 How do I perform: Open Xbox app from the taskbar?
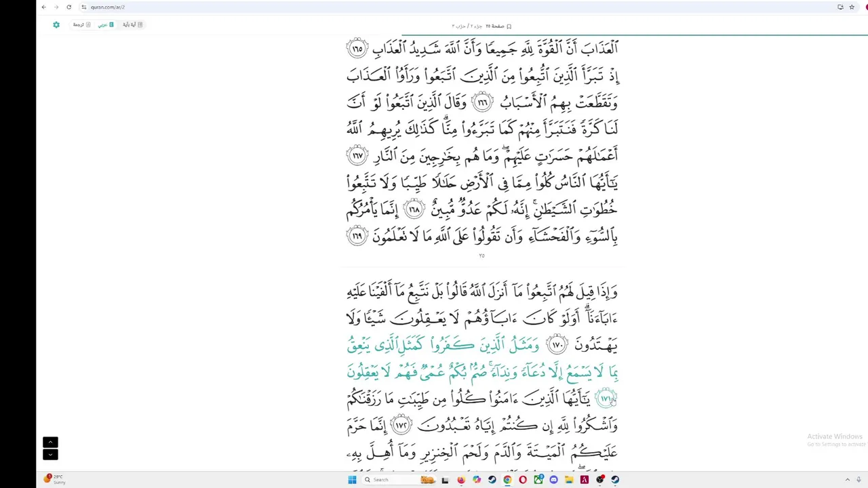pos(538,480)
